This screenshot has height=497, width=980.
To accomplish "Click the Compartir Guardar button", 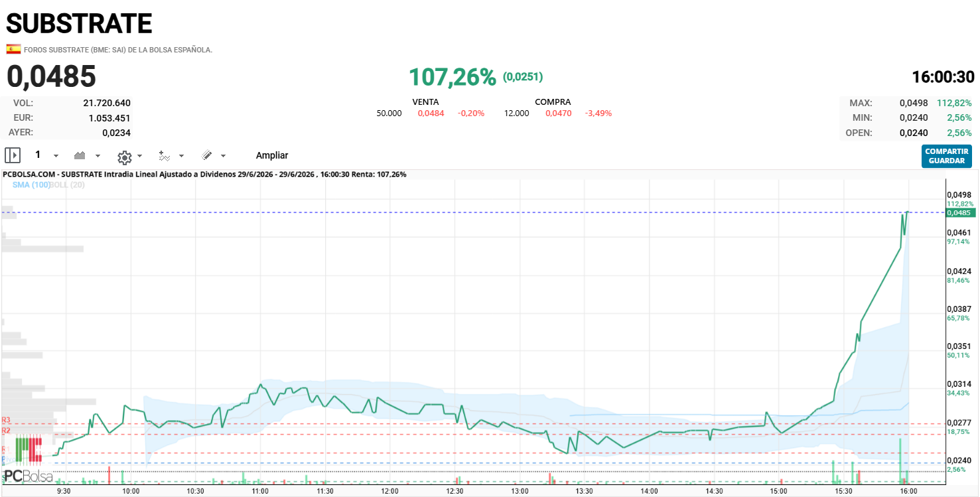I will pos(947,156).
